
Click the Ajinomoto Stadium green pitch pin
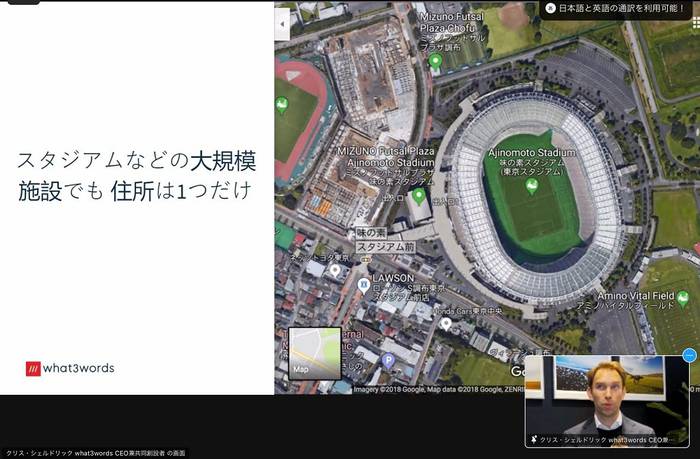click(531, 186)
